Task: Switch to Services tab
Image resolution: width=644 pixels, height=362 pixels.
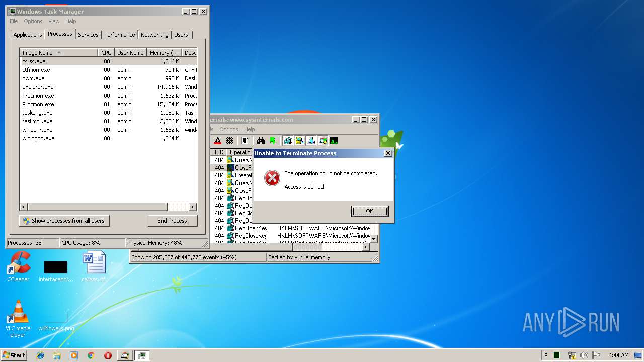Action: coord(88,35)
